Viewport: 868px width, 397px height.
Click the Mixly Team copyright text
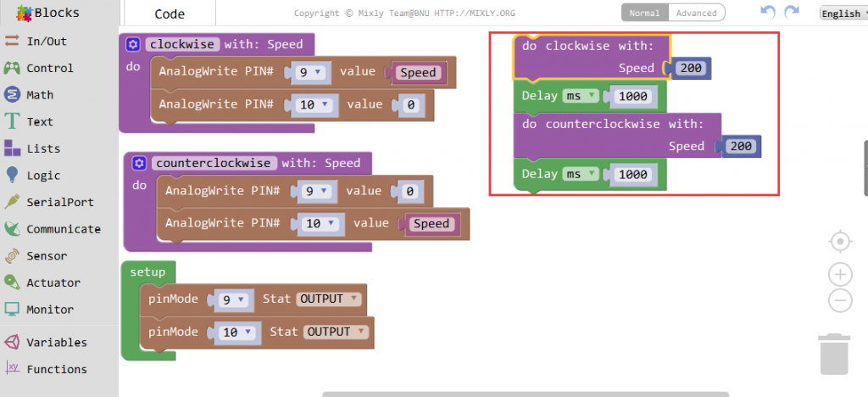click(x=404, y=14)
